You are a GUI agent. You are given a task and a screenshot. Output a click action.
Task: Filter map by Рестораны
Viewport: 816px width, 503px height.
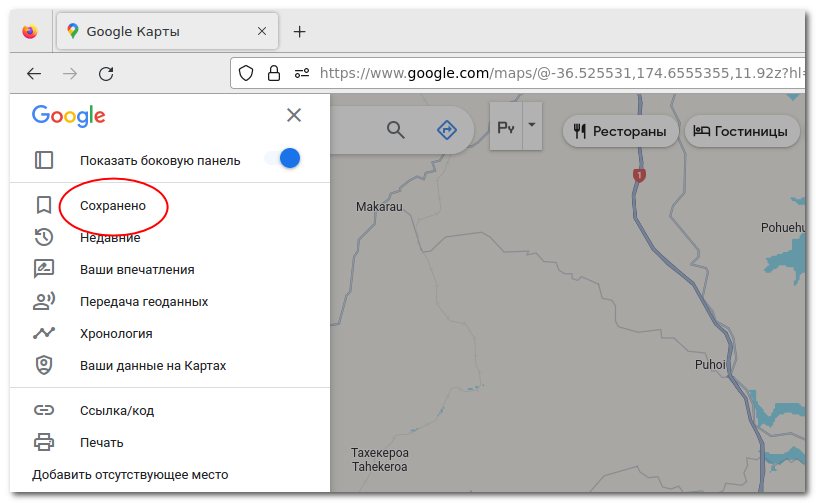pyautogui.click(x=620, y=131)
